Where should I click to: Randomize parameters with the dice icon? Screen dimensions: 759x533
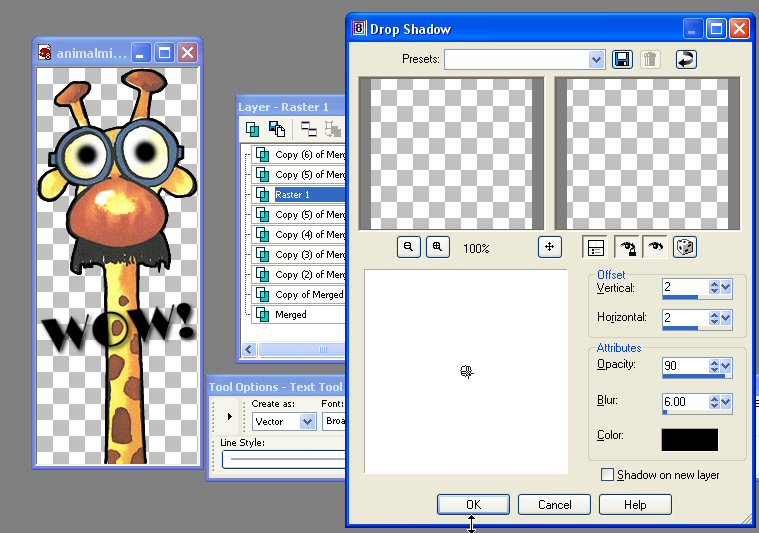tap(684, 247)
